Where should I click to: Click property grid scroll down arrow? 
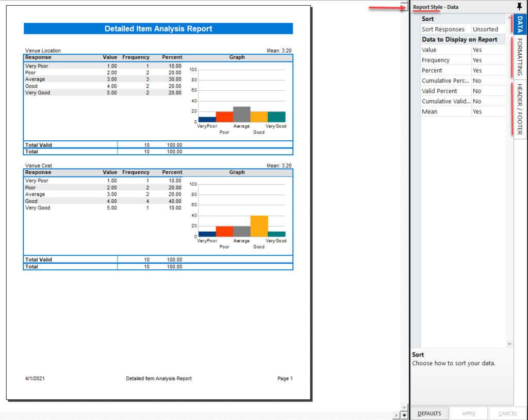click(509, 344)
